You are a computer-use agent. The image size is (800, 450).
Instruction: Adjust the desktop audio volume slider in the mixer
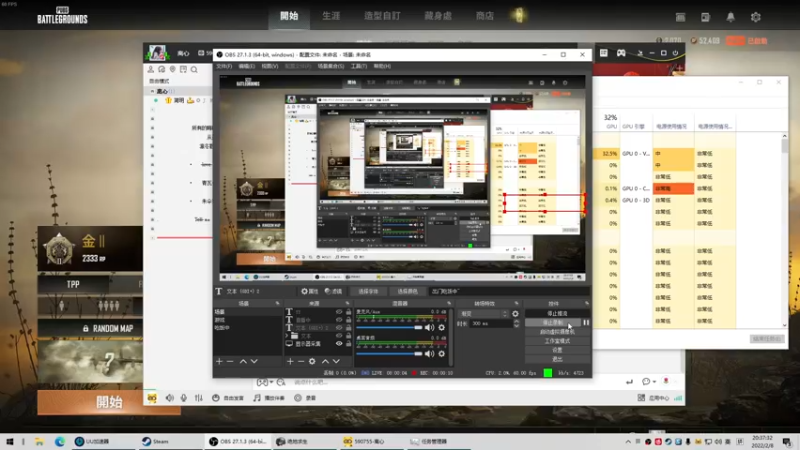pyautogui.click(x=389, y=354)
